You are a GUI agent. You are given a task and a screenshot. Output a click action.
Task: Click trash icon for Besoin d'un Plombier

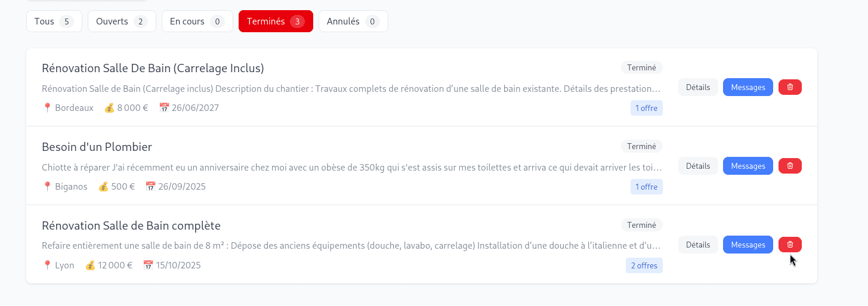[790, 166]
